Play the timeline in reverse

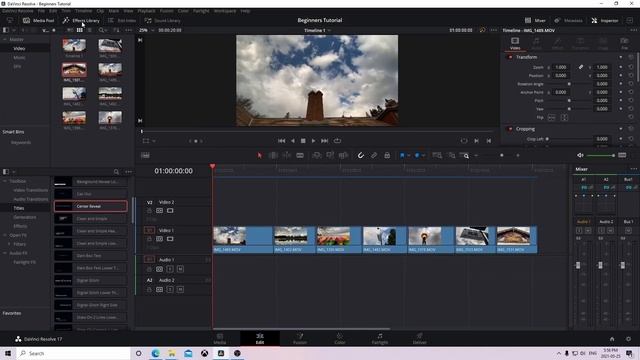point(293,141)
